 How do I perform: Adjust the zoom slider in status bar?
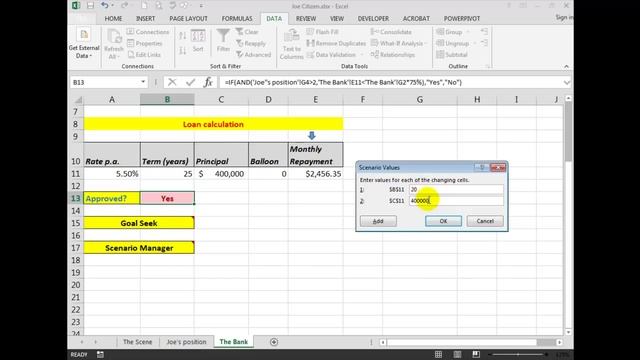point(518,354)
